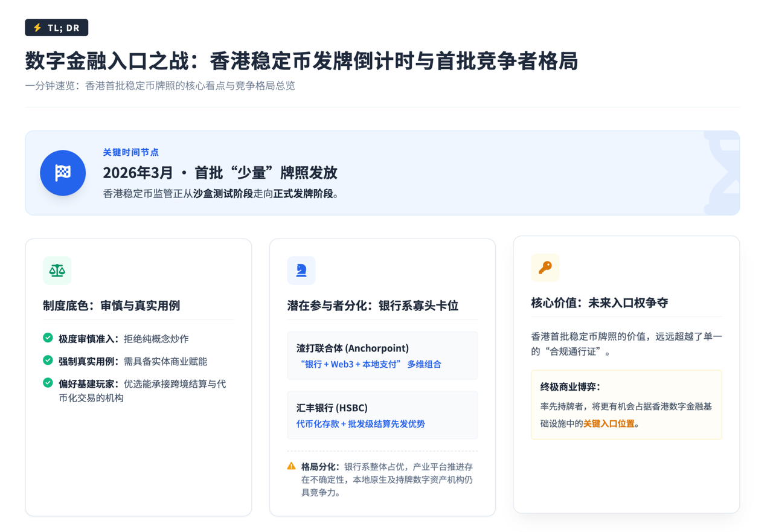This screenshot has width=773, height=532.
Task: Click the 终极商业博弈 heading in yellow box
Action: coord(570,386)
